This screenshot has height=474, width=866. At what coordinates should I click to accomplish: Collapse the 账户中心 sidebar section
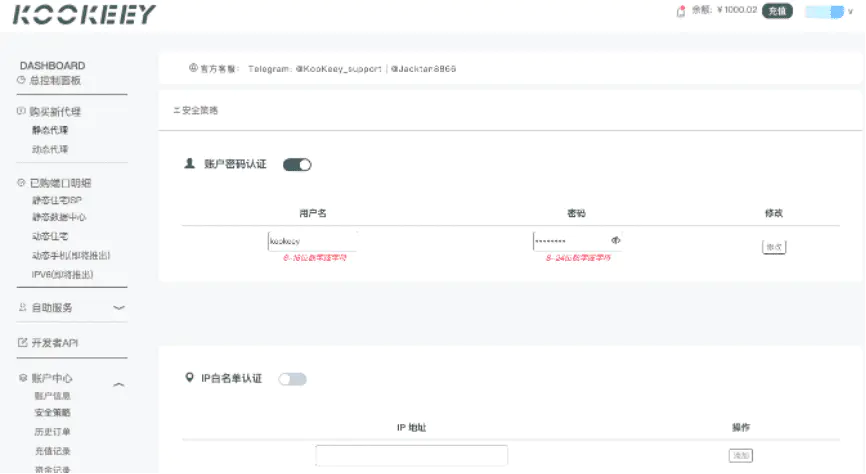point(118,384)
